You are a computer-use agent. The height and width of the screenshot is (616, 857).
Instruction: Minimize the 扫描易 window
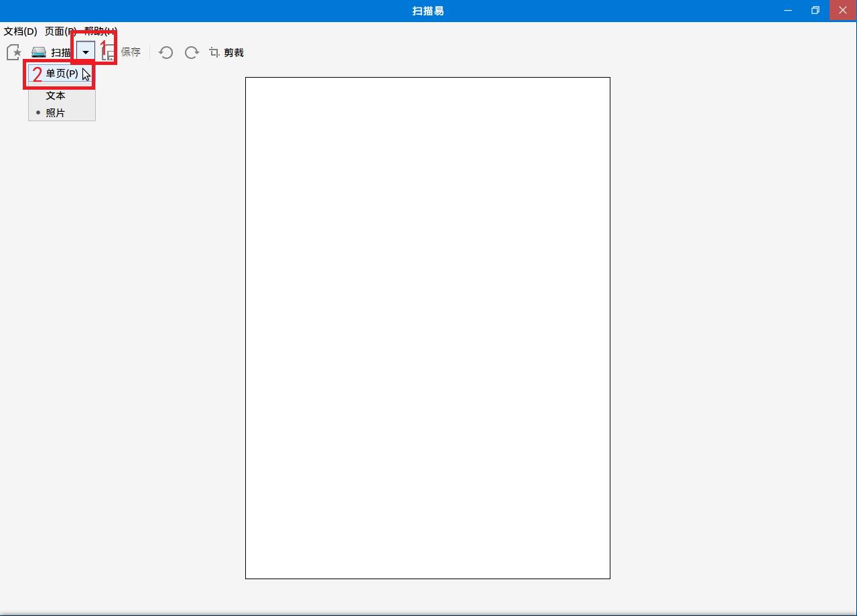coord(788,11)
